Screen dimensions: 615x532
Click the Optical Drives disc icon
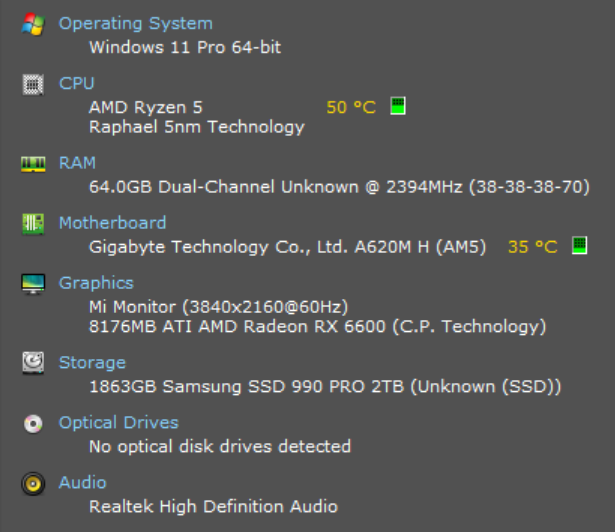34,423
